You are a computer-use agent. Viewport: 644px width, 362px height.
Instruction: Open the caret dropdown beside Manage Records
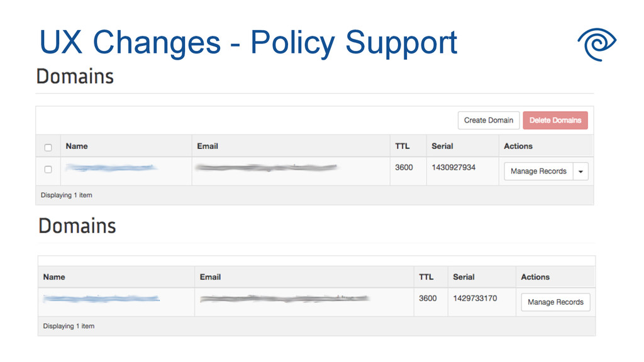(580, 172)
